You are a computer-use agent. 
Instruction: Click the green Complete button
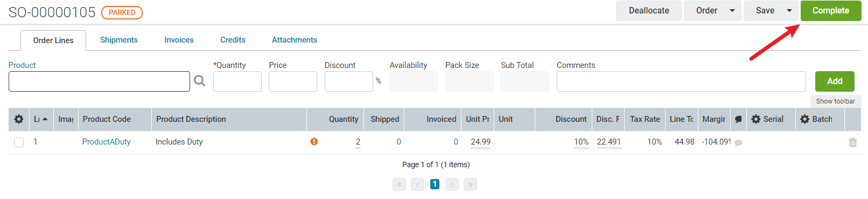831,11
